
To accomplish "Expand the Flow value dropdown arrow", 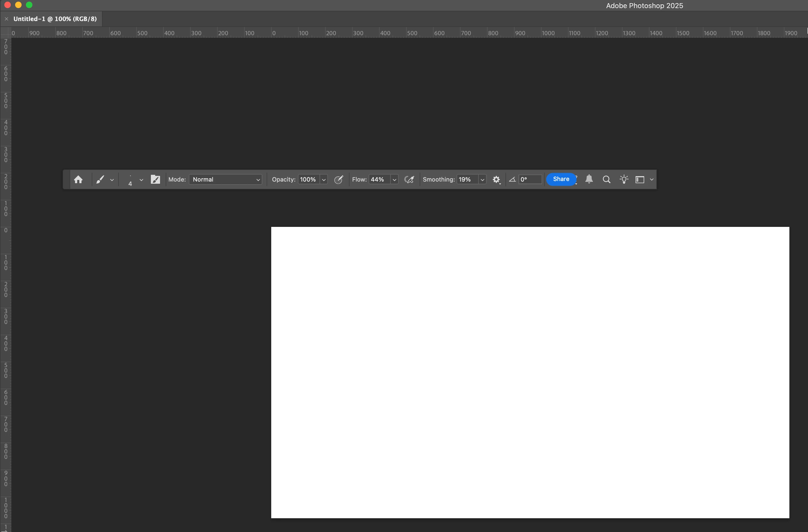I will coord(394,180).
